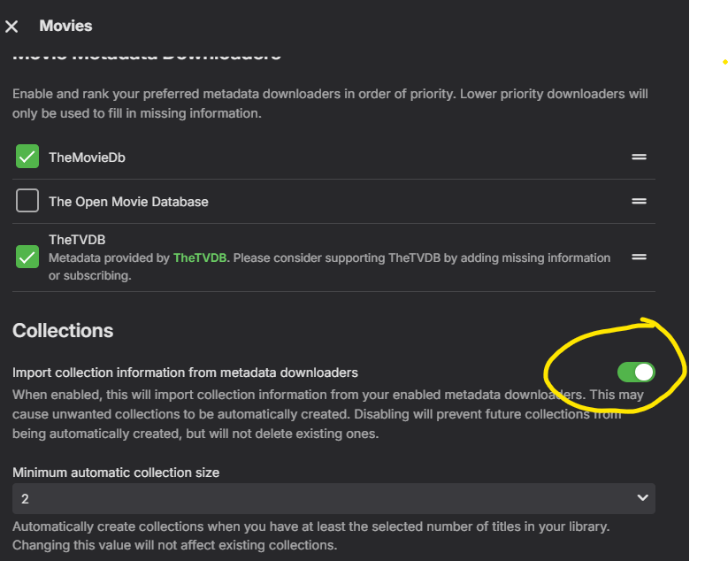Click the TheMovieDb reorder handle icon

[x=639, y=158]
